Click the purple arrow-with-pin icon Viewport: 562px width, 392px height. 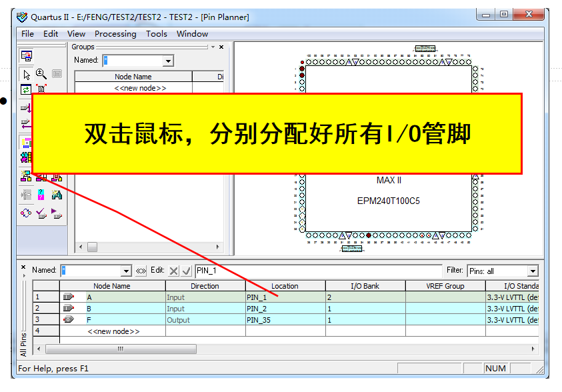point(57,213)
